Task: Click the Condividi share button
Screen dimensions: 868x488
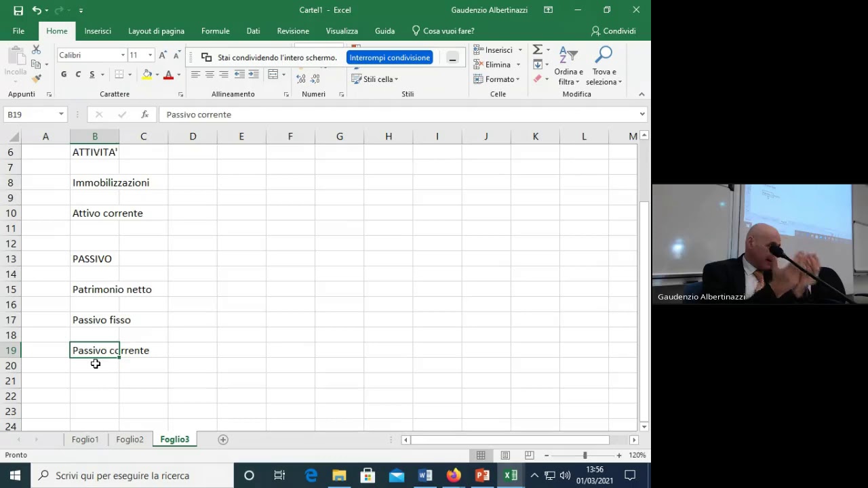Action: click(x=613, y=31)
